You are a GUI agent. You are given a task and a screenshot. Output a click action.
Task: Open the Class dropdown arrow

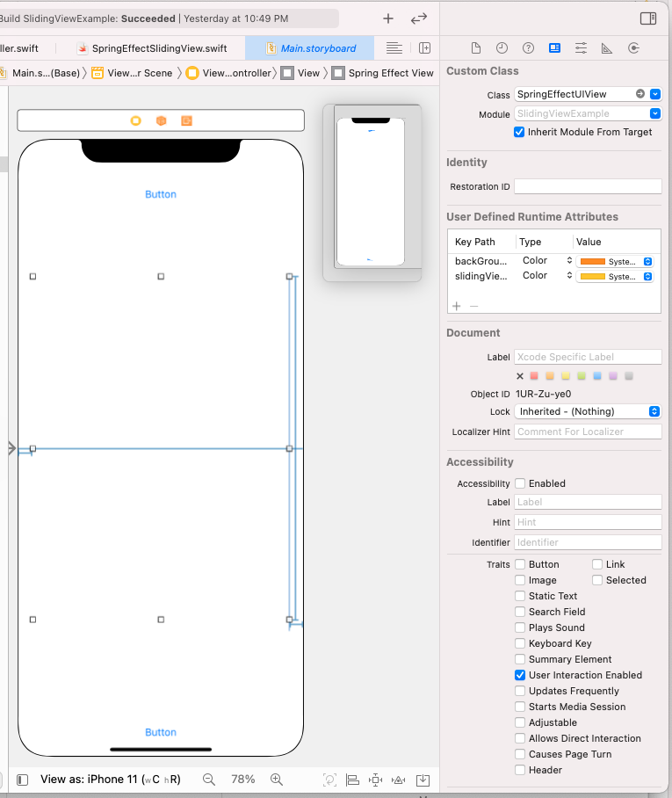click(655, 94)
